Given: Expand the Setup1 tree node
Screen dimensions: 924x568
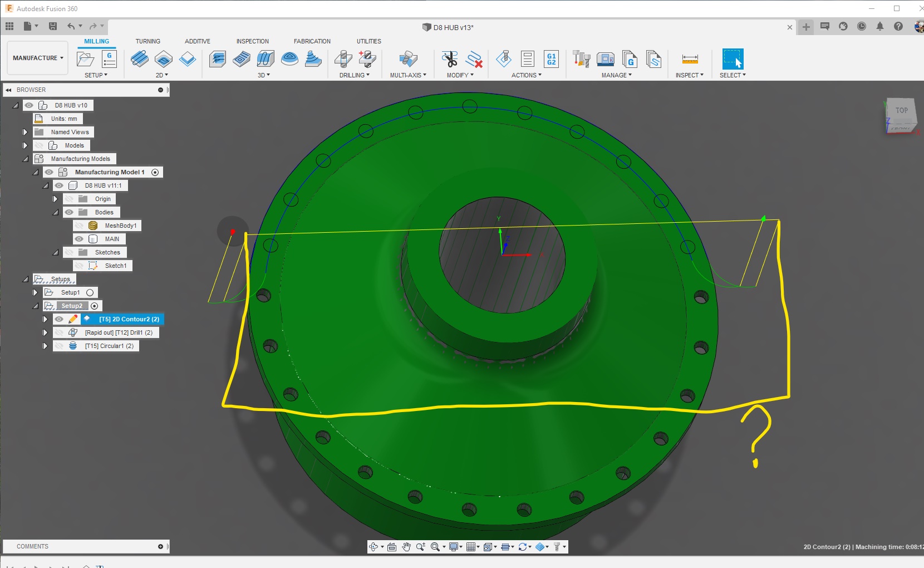Looking at the screenshot, I should (35, 292).
